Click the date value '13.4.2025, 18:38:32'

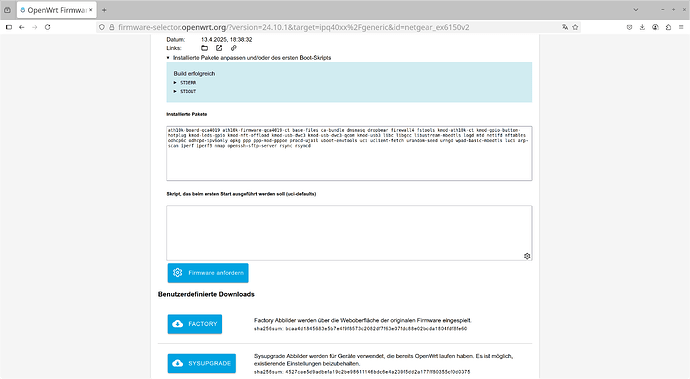pyautogui.click(x=227, y=40)
